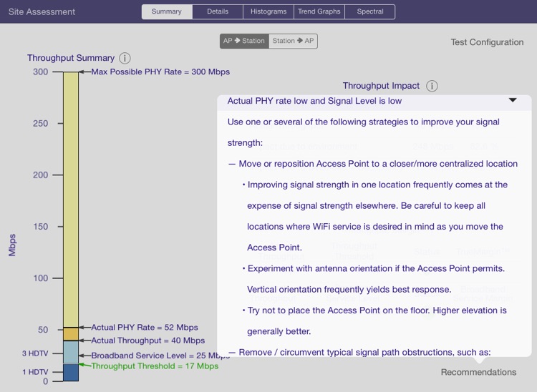The width and height of the screenshot is (537, 392).
Task: Click the 'Mbps' axis title
Action: coord(12,245)
